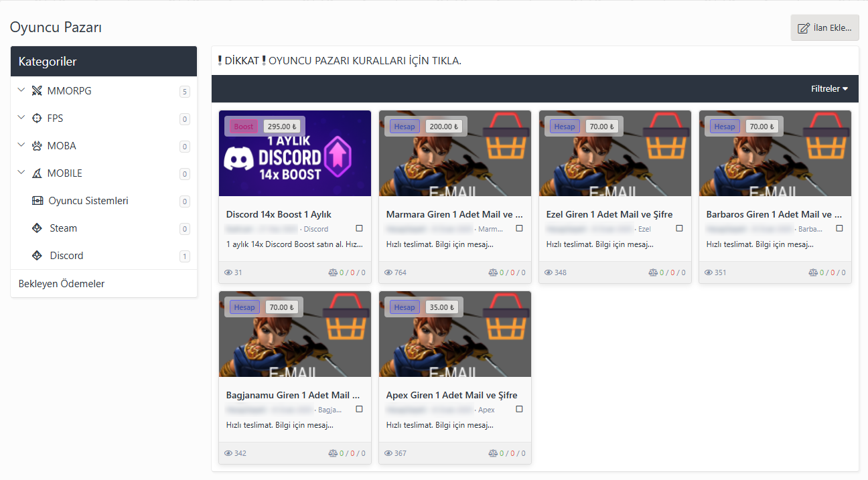
Task: Click the Discord 14x Boost thumbnail image
Action: pyautogui.click(x=295, y=153)
